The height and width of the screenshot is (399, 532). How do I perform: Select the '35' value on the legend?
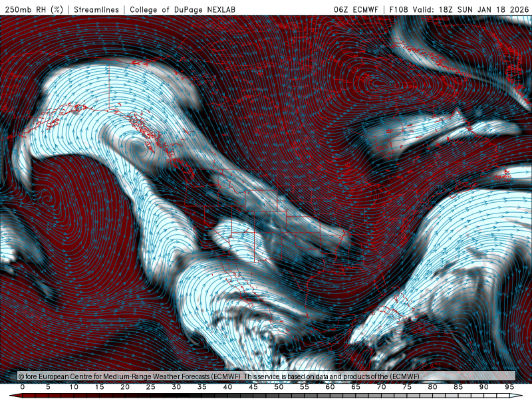(x=202, y=387)
